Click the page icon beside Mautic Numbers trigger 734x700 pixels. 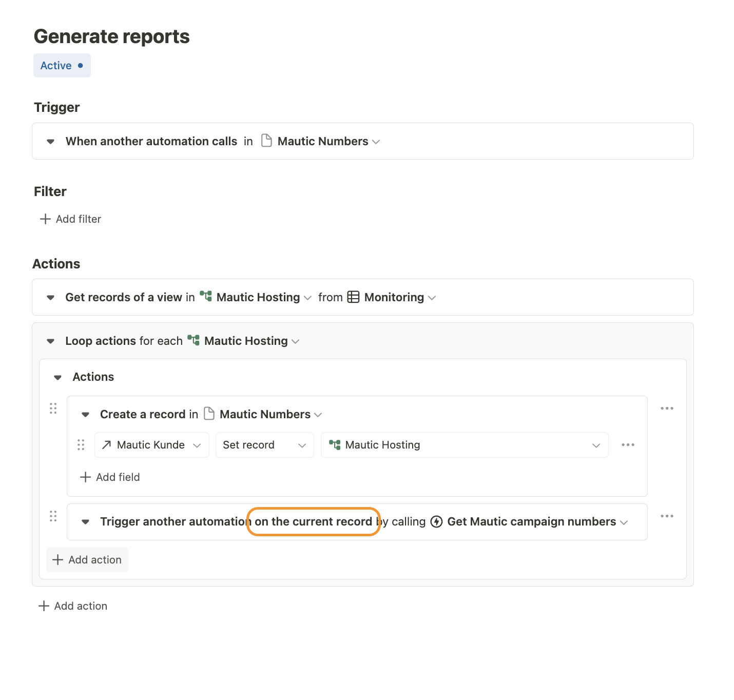(x=266, y=141)
